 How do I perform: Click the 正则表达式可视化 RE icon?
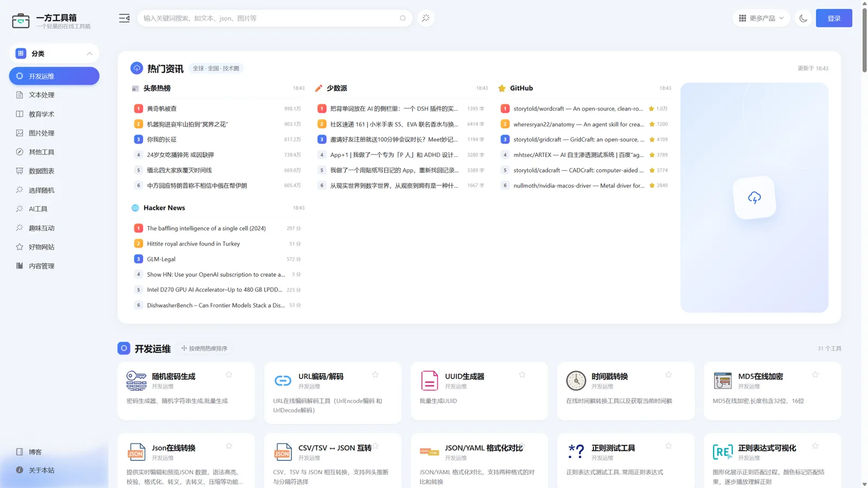723,452
